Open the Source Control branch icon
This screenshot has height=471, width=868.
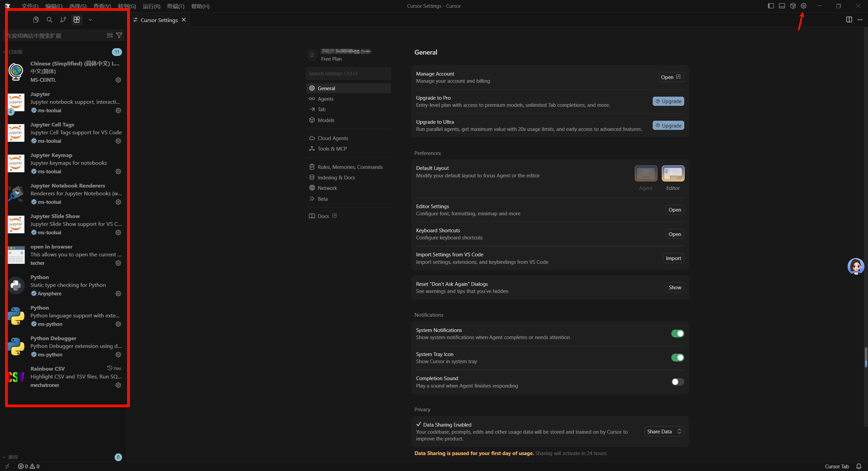(x=63, y=20)
